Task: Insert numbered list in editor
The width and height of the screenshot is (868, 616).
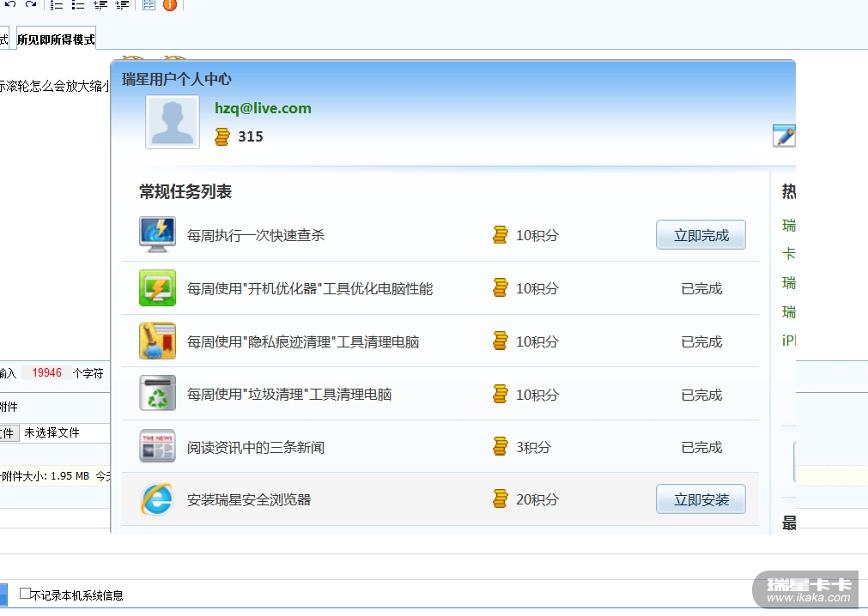Action: [x=57, y=5]
